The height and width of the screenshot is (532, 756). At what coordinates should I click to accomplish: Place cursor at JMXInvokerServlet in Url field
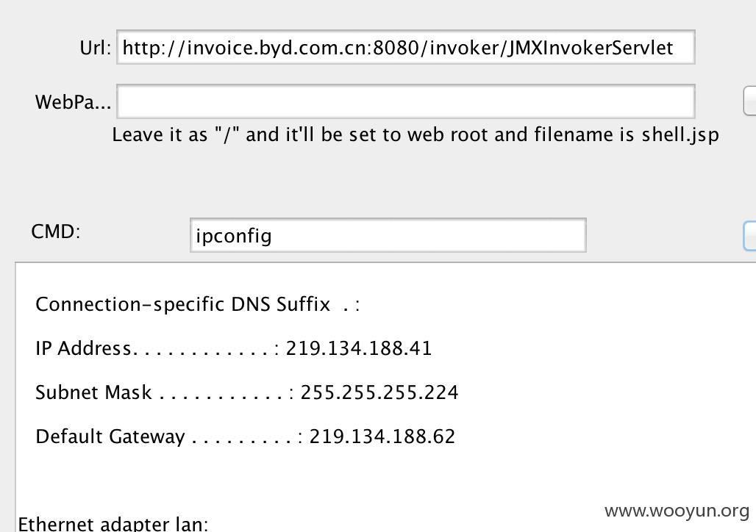pyautogui.click(x=590, y=48)
